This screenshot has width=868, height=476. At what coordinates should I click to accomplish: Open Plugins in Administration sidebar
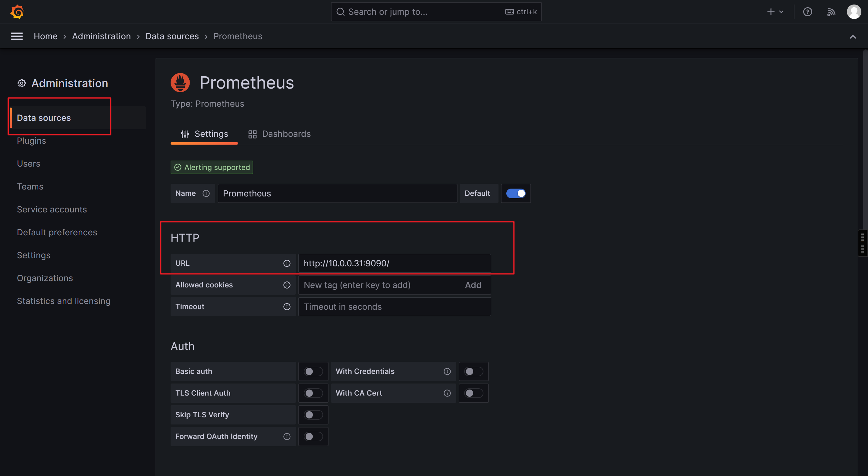[x=31, y=141]
